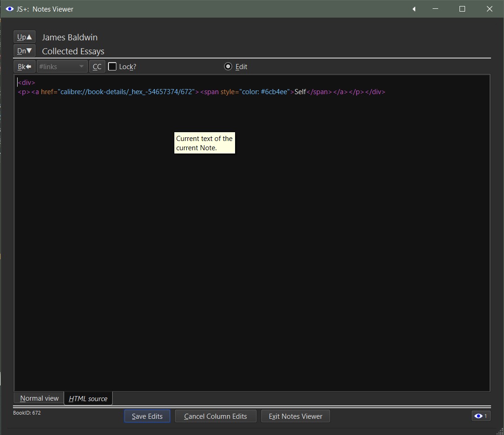This screenshot has width=504, height=435.
Task: Close the Notes Viewer window
Action: tap(489, 9)
